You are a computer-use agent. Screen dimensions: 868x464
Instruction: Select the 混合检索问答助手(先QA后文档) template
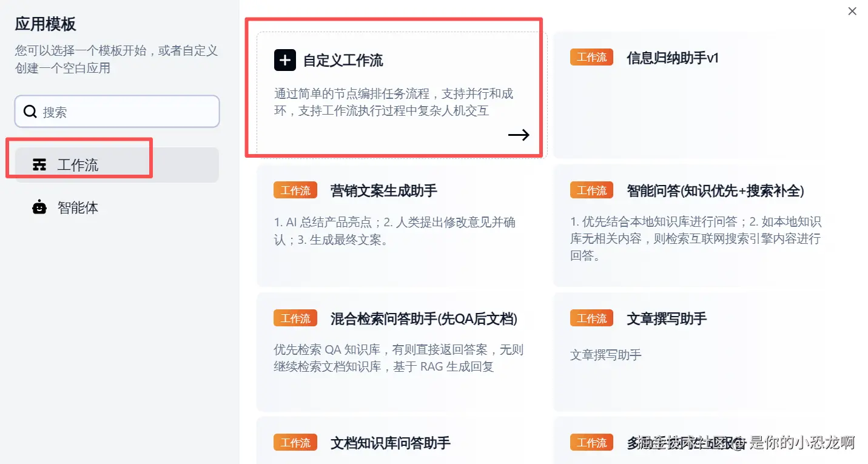(402, 352)
